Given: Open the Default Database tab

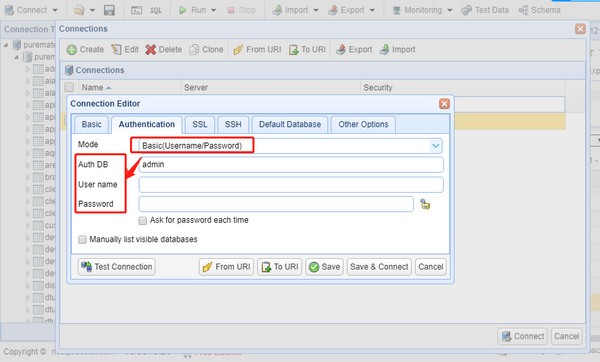Looking at the screenshot, I should (290, 125).
